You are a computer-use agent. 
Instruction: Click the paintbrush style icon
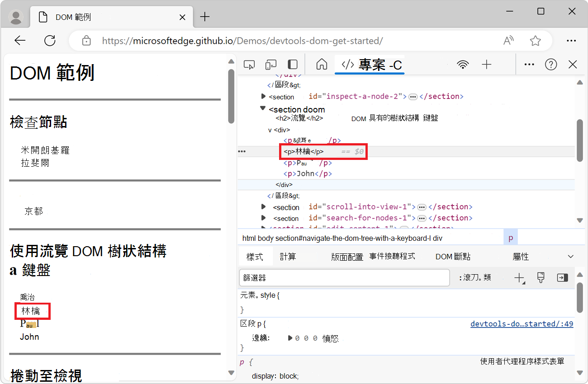tap(541, 278)
